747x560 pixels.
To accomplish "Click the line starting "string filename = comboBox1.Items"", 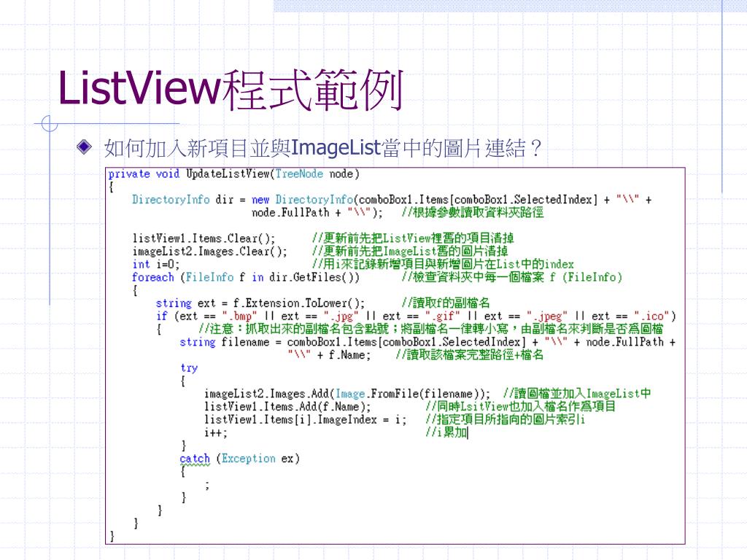I will (427, 342).
